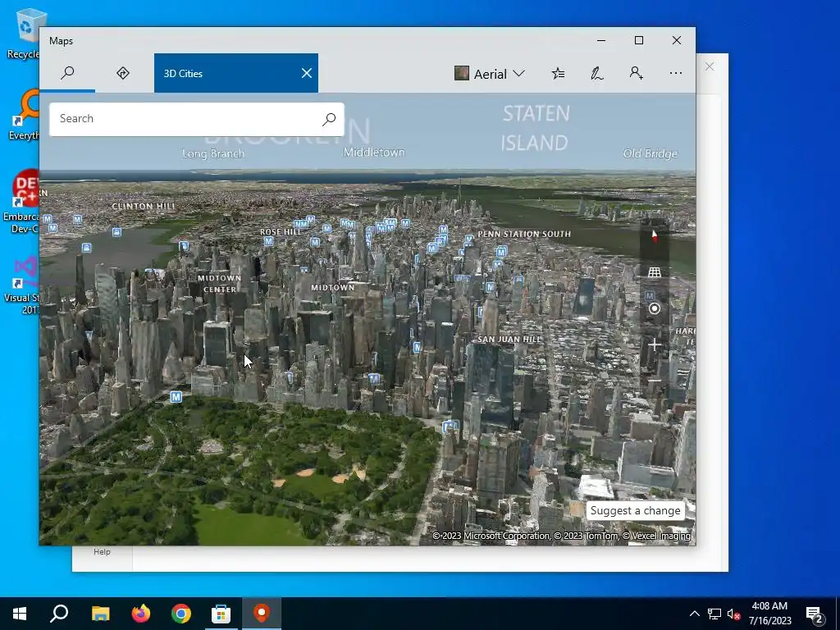Click the STATEN ISLAND map label

pos(535,128)
